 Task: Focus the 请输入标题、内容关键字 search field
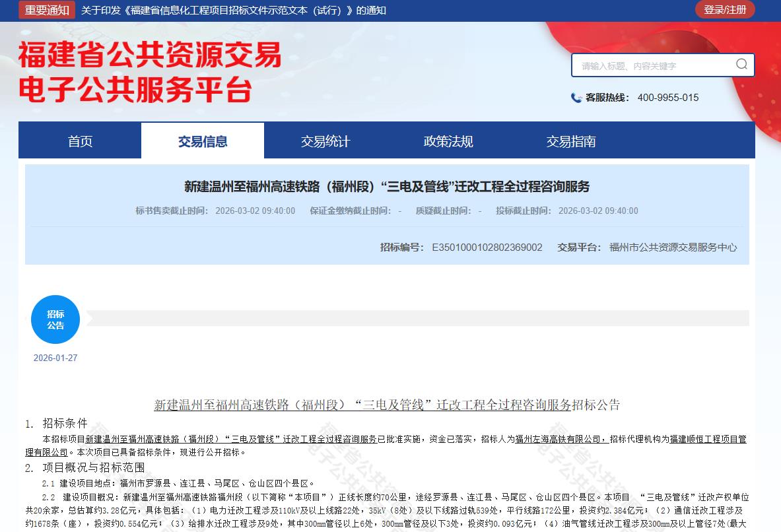click(654, 65)
